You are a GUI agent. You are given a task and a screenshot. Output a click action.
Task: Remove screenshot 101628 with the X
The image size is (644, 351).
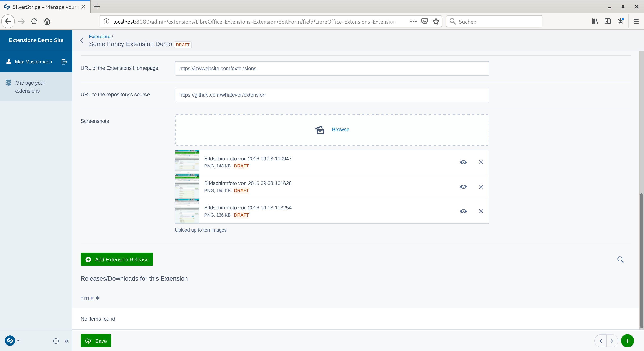pos(481,187)
